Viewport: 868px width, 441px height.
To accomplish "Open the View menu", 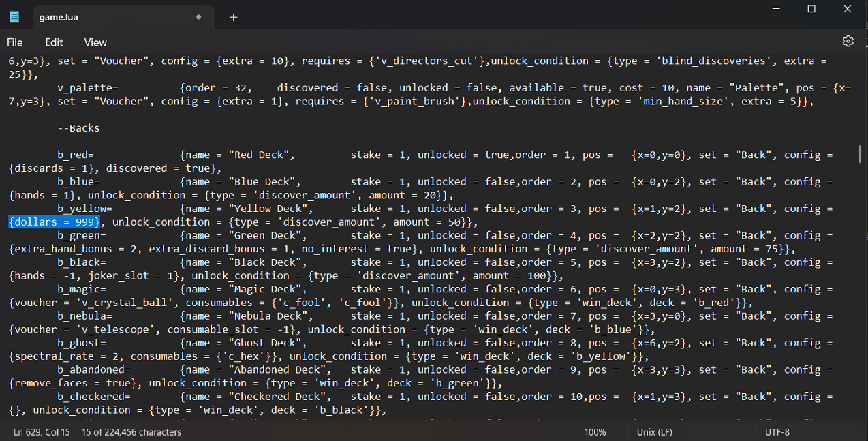I will [95, 42].
